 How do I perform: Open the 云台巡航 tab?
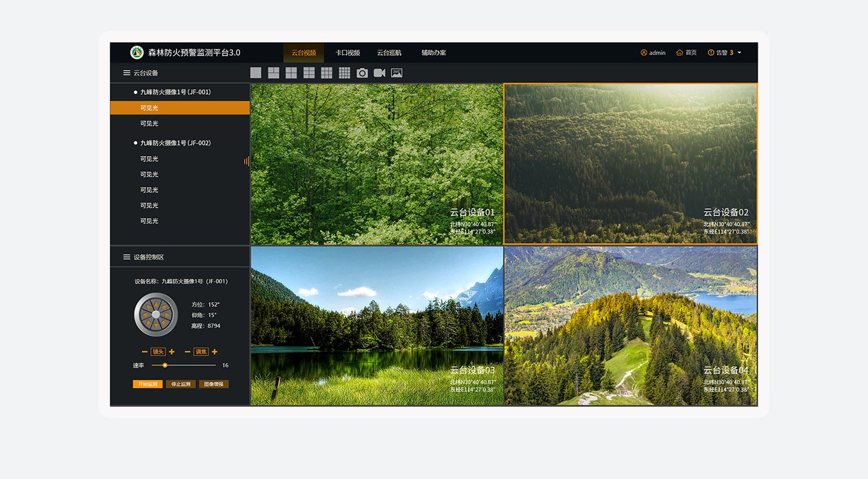pos(389,53)
